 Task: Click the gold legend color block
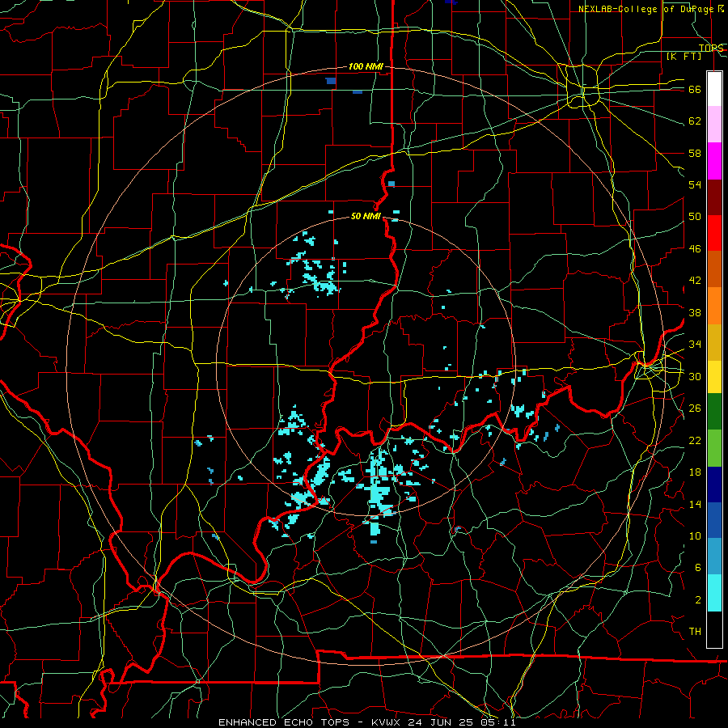(714, 342)
